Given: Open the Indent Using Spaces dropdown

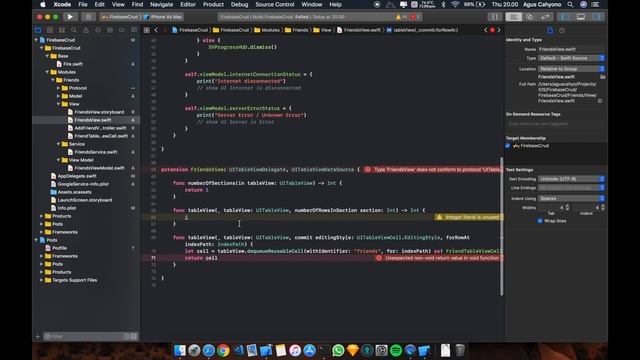Looking at the screenshot, I should (x=571, y=198).
